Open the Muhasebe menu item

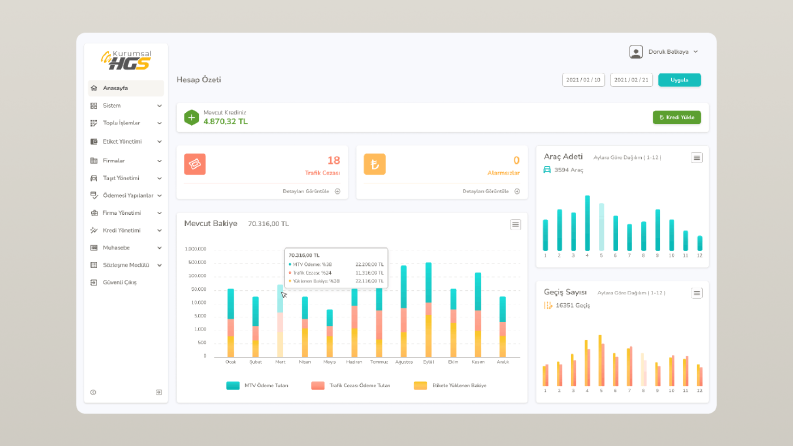click(126, 248)
